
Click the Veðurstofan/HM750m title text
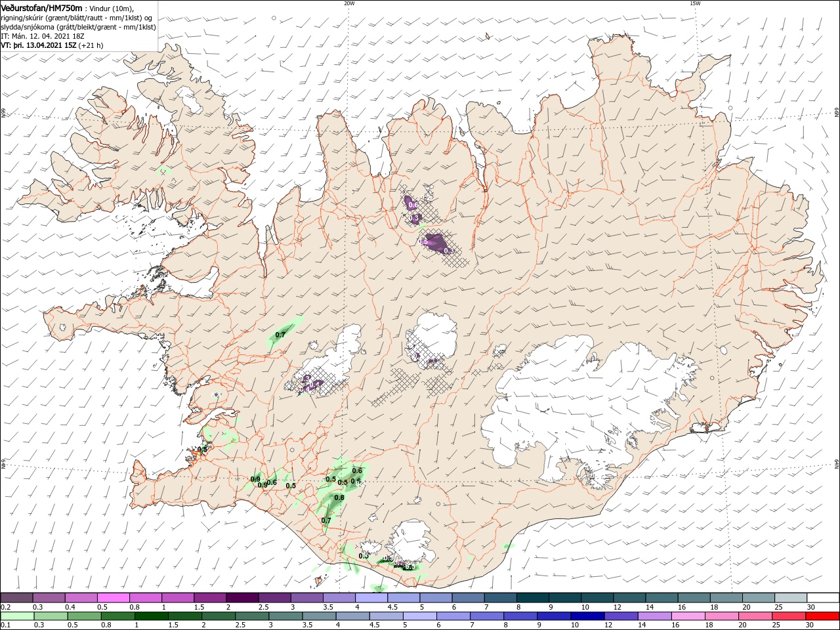click(x=41, y=7)
